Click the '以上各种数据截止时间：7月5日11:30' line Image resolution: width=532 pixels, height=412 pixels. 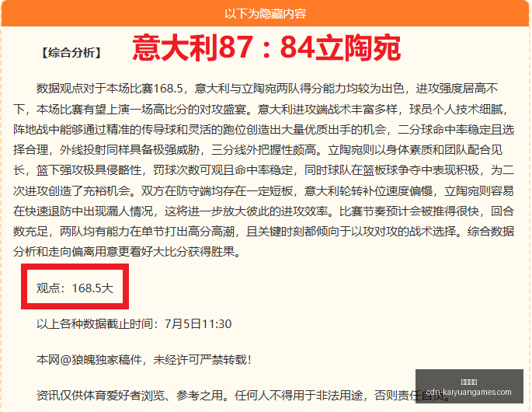[134, 324]
